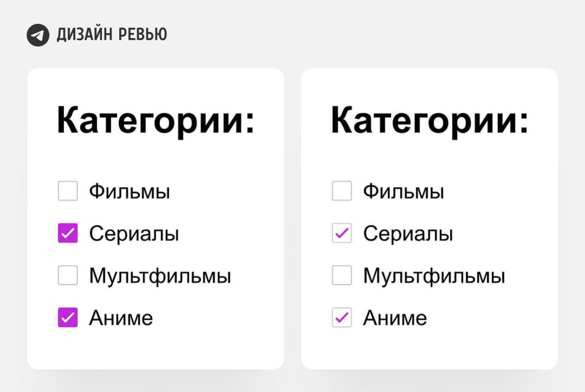
Task: Uncheck outlined Сериалы checkbox in right card
Action: click(342, 234)
